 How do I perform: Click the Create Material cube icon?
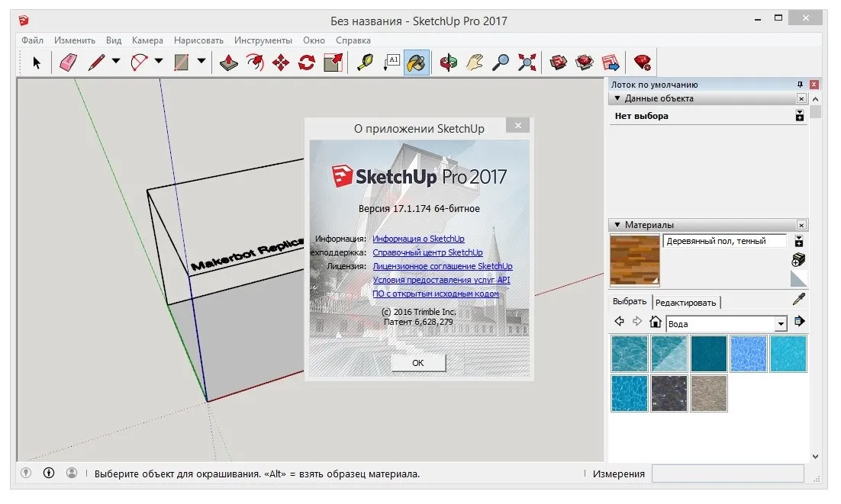tap(798, 260)
